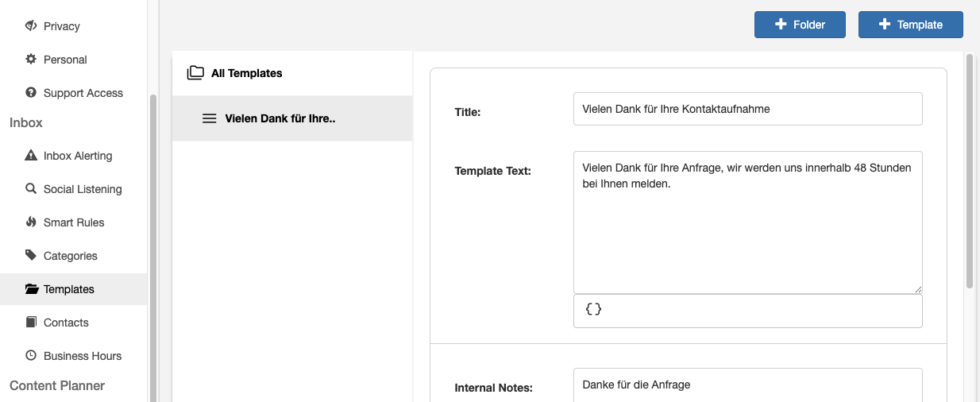Image resolution: width=980 pixels, height=402 pixels.
Task: Open Business Hours settings
Action: (74, 356)
